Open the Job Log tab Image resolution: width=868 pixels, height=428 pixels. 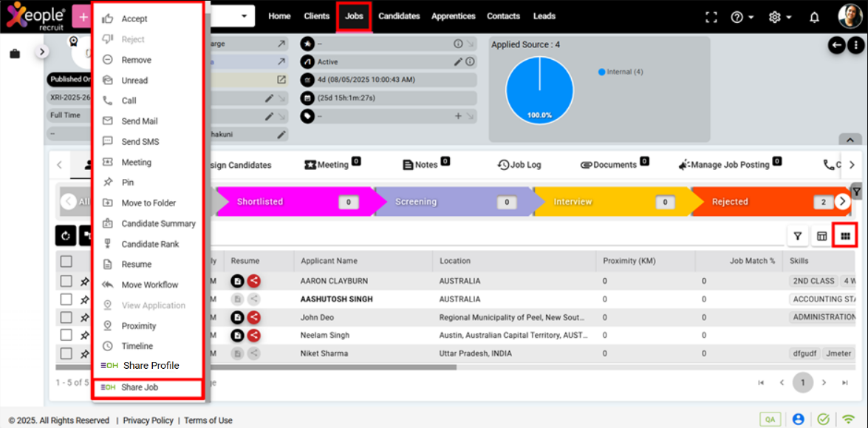coord(519,165)
